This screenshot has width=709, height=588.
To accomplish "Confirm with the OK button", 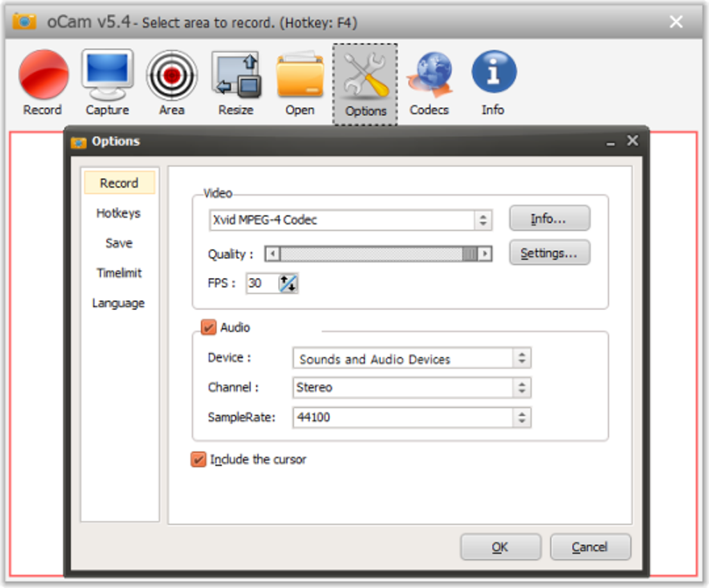I will coord(500,547).
